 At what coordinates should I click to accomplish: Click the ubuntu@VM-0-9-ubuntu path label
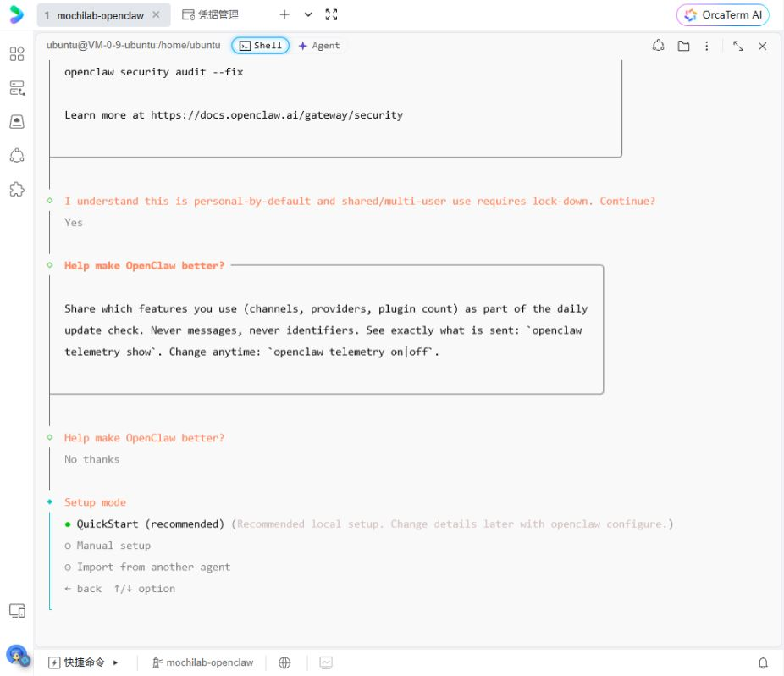coord(134,45)
